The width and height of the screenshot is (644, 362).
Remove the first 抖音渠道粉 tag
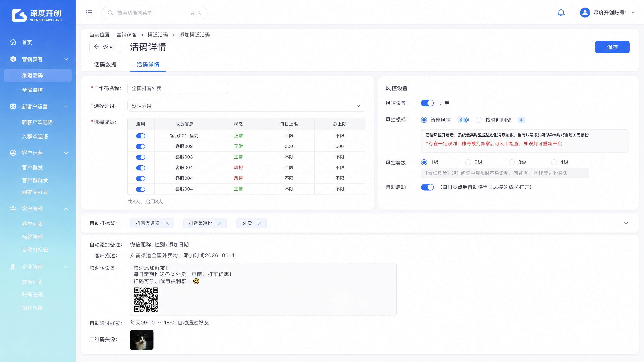167,223
